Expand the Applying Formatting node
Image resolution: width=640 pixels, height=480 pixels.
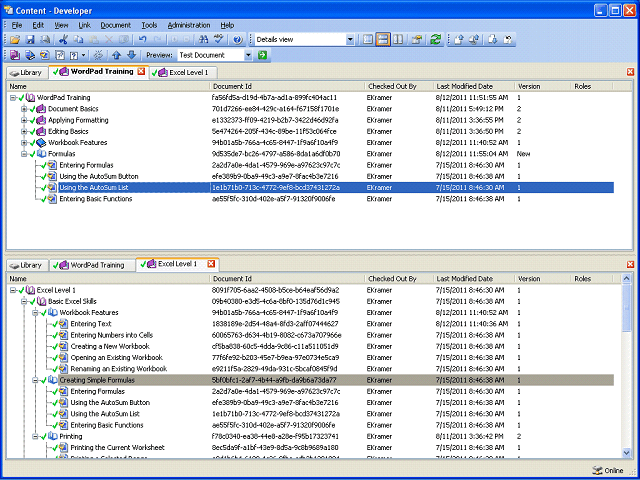pos(24,120)
